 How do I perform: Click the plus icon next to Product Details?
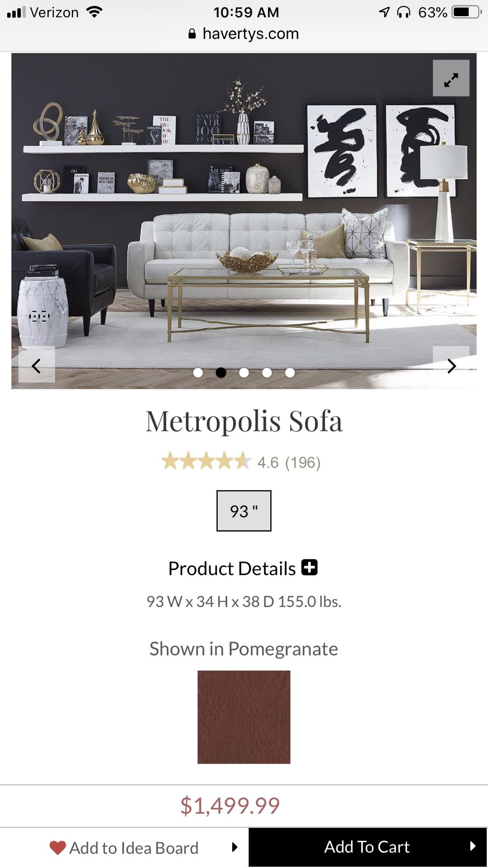[x=310, y=567]
